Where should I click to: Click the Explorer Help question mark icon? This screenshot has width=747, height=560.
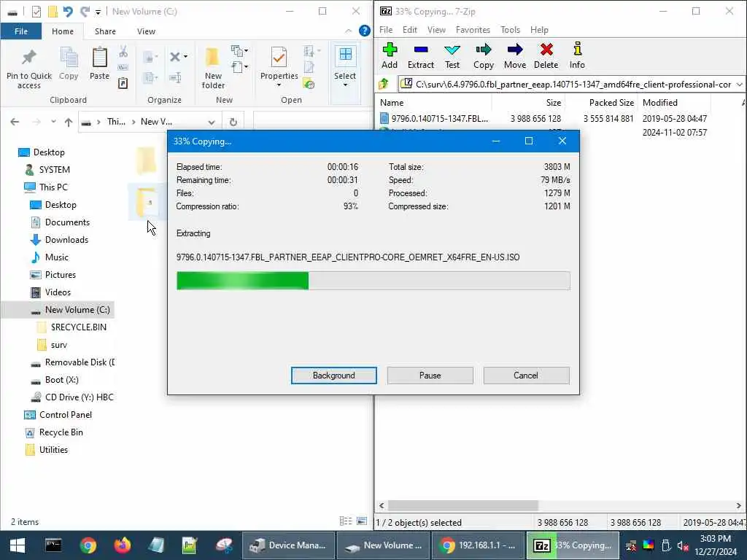[365, 31]
